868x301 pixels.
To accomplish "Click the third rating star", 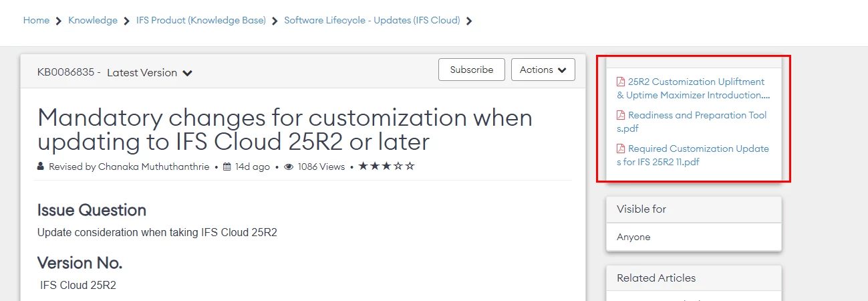I will coord(387,166).
